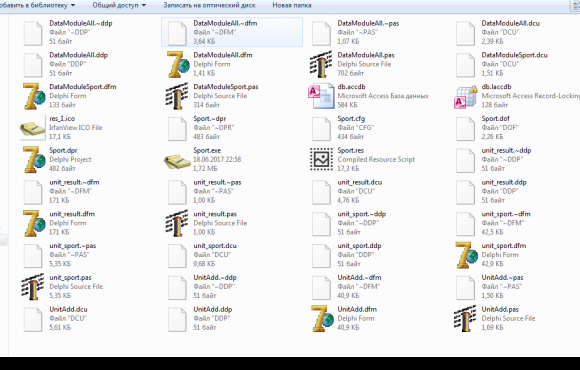Select the DataModuleAll.ddp file icon

point(33,65)
